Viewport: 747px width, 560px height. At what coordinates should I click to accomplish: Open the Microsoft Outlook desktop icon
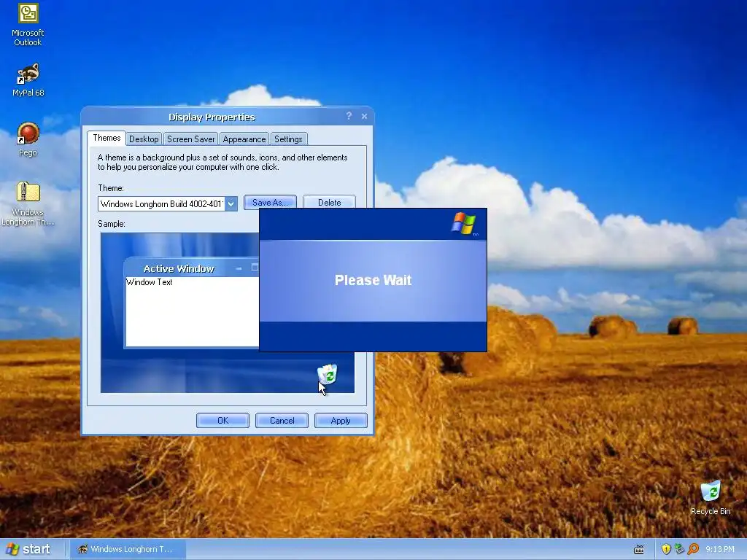(x=28, y=25)
